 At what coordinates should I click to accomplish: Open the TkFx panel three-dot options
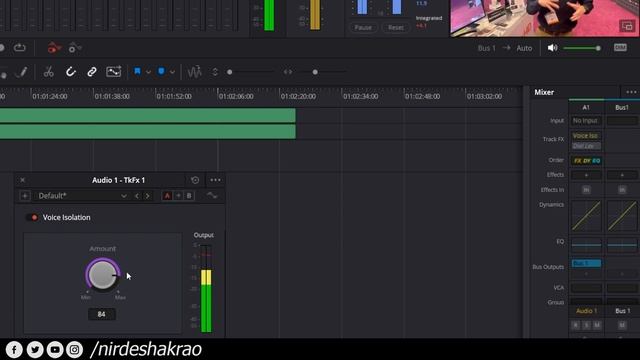pos(215,180)
